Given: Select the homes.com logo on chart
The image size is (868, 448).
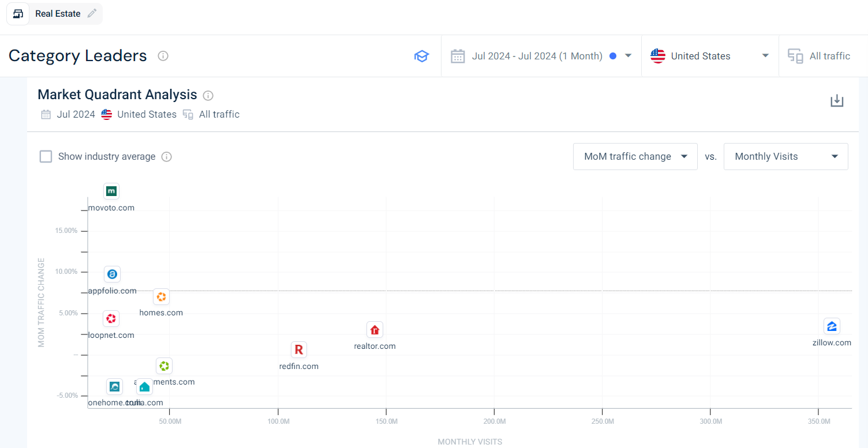Looking at the screenshot, I should (162, 297).
